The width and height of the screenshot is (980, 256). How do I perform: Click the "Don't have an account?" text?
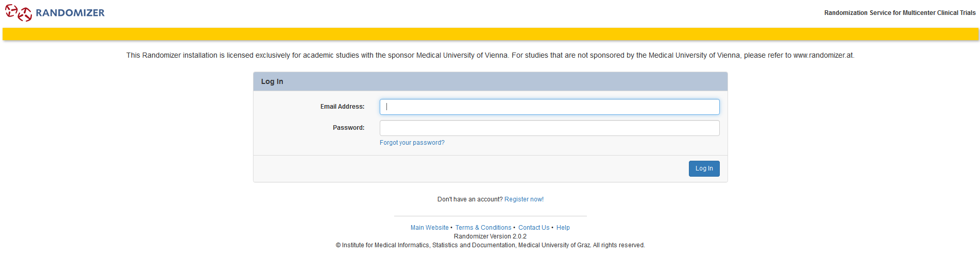click(x=469, y=199)
